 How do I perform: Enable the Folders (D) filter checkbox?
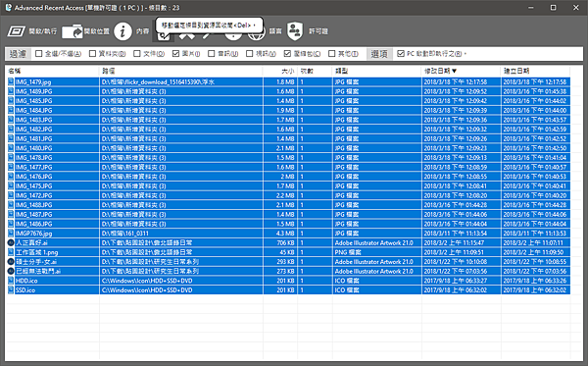click(x=92, y=54)
